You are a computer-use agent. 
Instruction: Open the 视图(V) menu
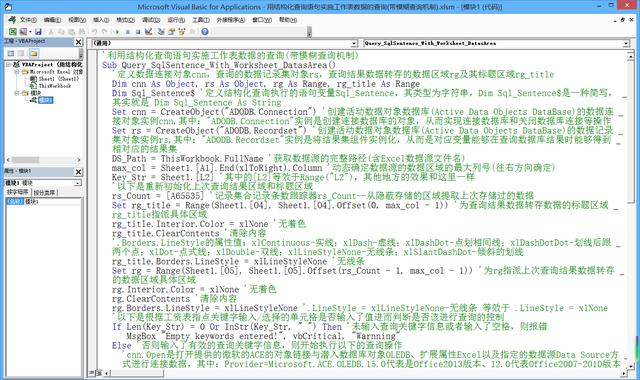[x=77, y=20]
